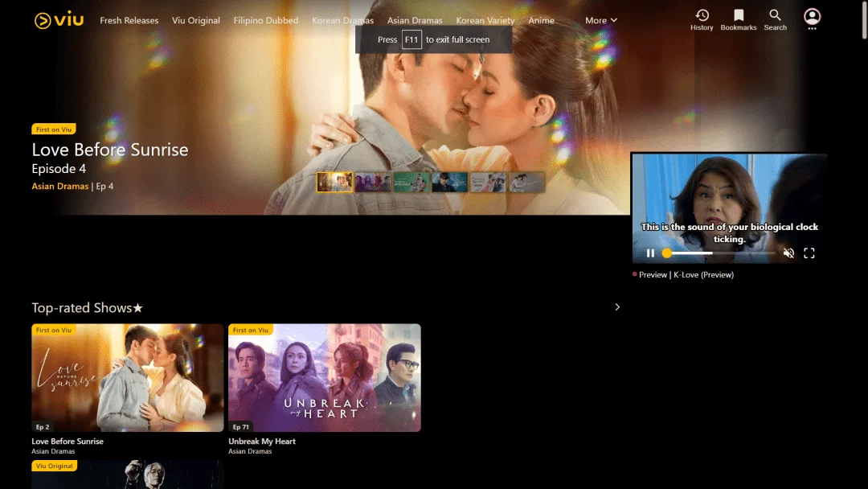Select the second banner carousel thumbnail

point(373,183)
